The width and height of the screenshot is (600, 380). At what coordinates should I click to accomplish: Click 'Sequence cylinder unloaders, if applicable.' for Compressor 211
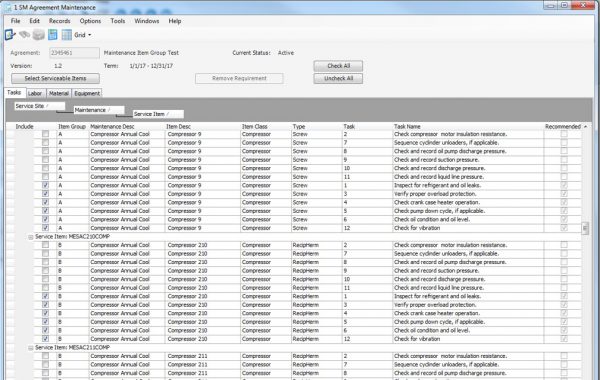pos(447,365)
